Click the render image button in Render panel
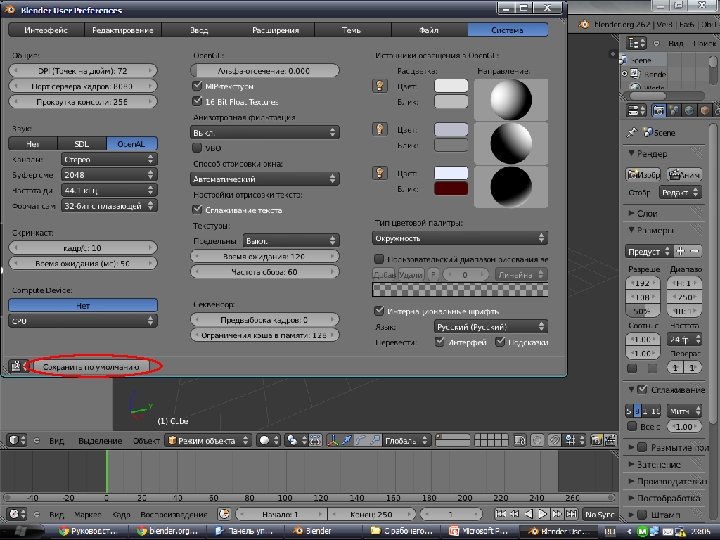 click(643, 175)
